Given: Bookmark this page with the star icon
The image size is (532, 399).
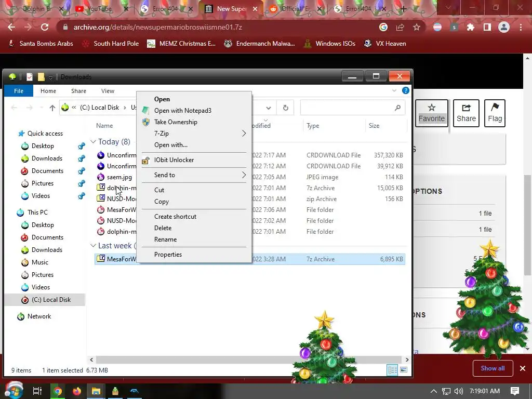Looking at the screenshot, I should 417,27.
